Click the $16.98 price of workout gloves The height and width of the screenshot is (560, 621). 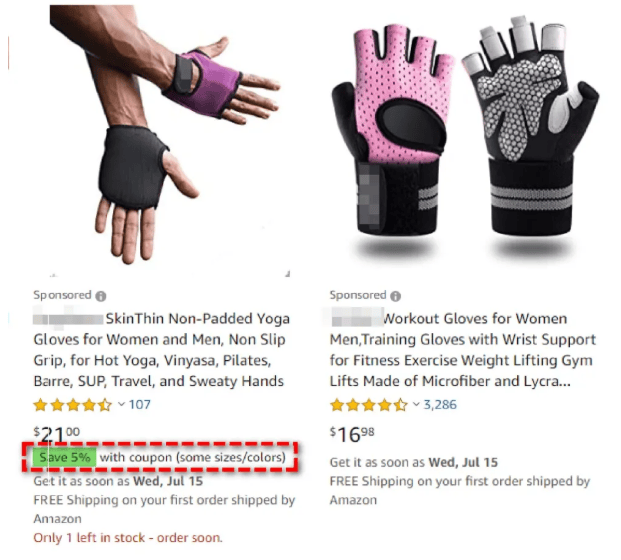[x=352, y=434]
